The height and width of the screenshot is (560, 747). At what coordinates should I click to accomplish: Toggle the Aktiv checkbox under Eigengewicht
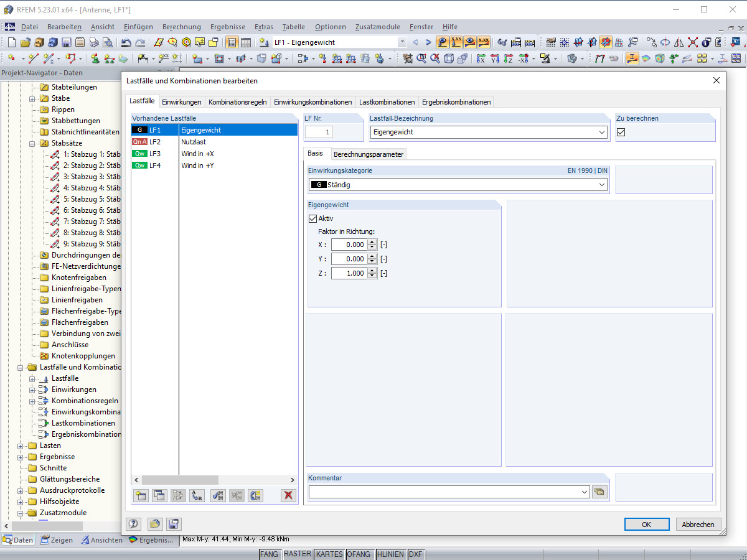312,218
